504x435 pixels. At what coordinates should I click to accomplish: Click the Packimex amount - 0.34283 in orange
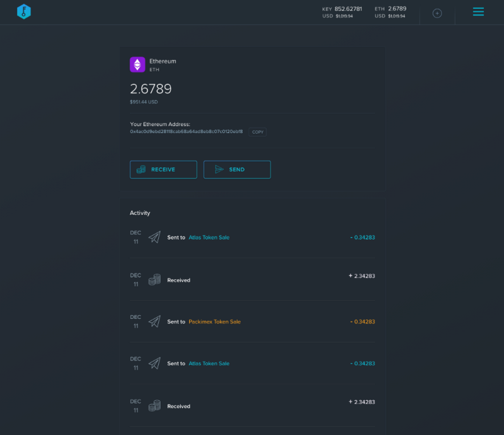362,322
